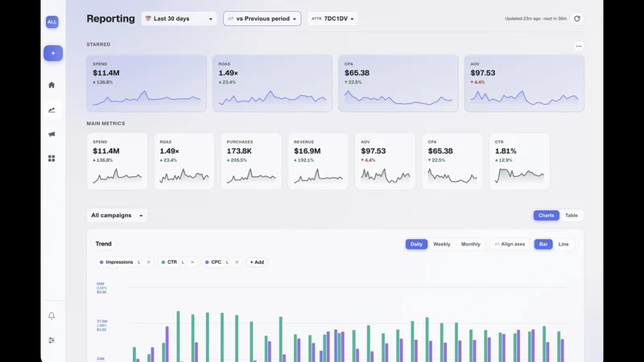Image resolution: width=644 pixels, height=362 pixels.
Task: Open the starred ROAS card
Action: pos(272,84)
